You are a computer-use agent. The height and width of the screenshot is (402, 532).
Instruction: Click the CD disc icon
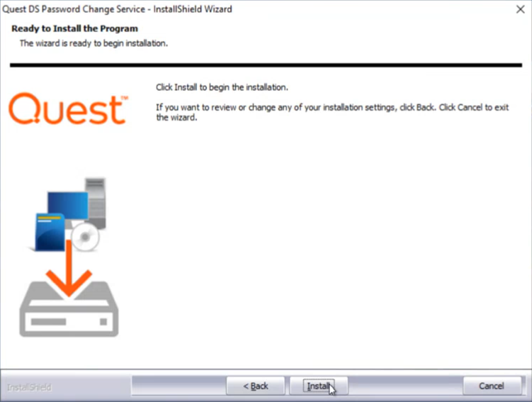[x=85, y=237]
